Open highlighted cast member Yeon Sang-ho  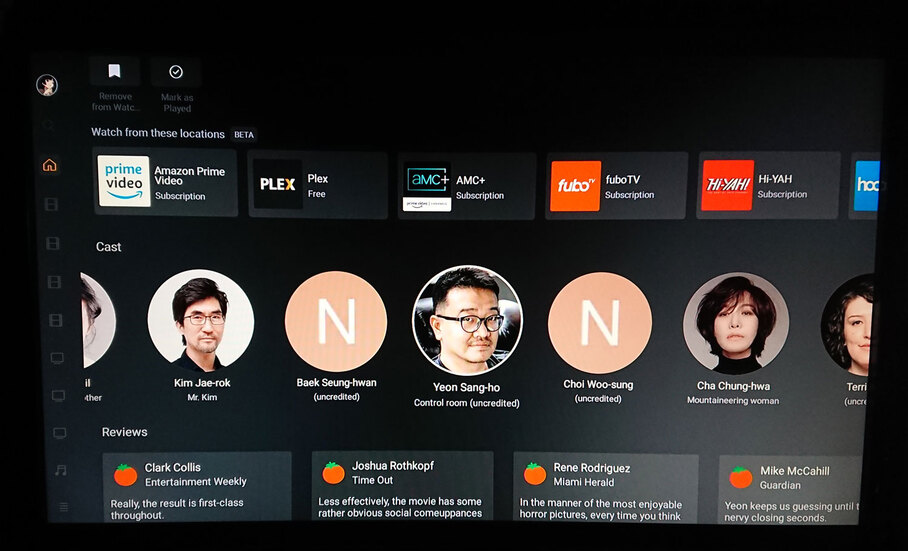coord(467,321)
